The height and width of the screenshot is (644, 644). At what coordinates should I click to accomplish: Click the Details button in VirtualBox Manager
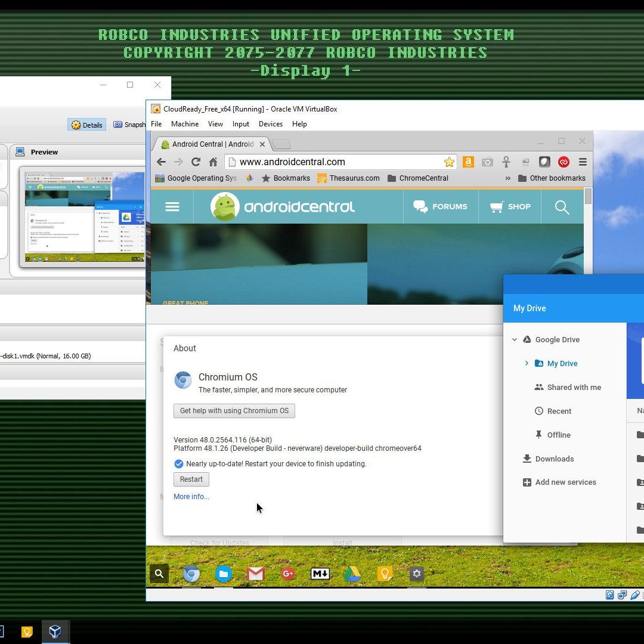point(86,125)
